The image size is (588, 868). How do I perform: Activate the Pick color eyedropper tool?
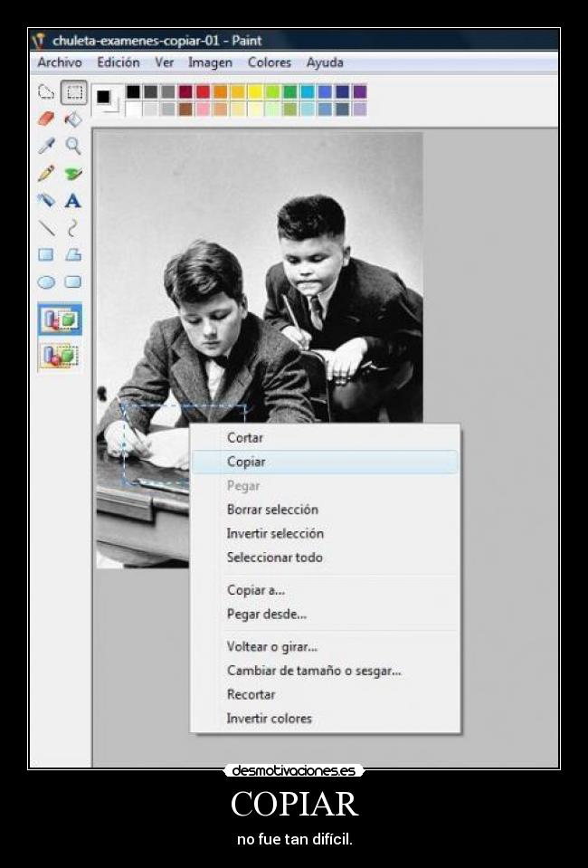[x=46, y=146]
